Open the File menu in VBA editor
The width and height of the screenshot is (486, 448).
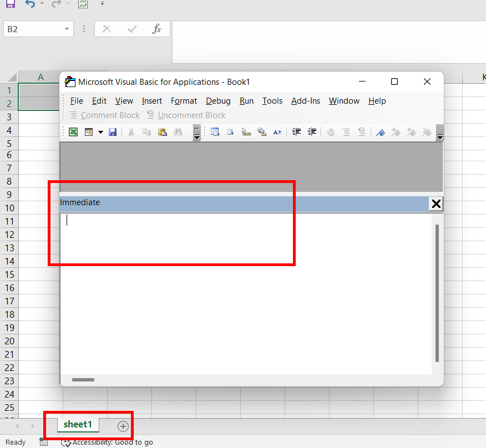[77, 101]
